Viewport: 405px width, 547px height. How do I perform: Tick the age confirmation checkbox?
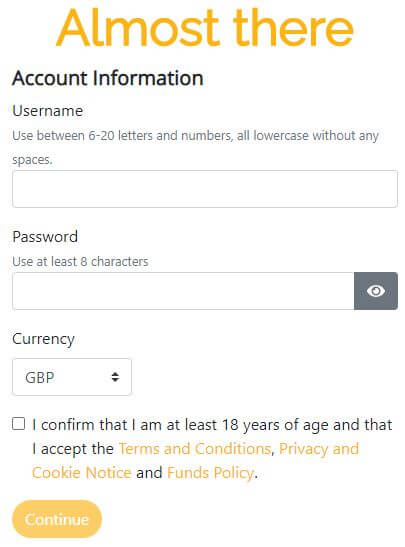[x=18, y=424]
